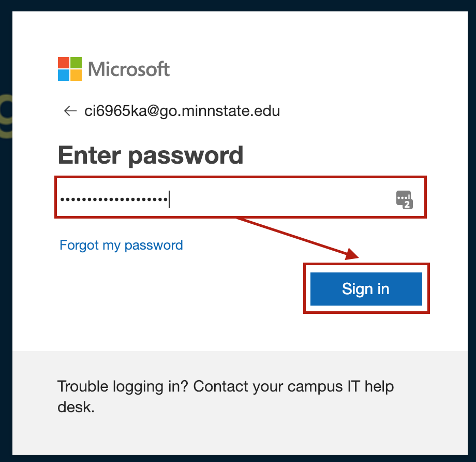This screenshot has height=462, width=476.
Task: Click the dark navy background outside dialog
Action: click(x=5, y=259)
